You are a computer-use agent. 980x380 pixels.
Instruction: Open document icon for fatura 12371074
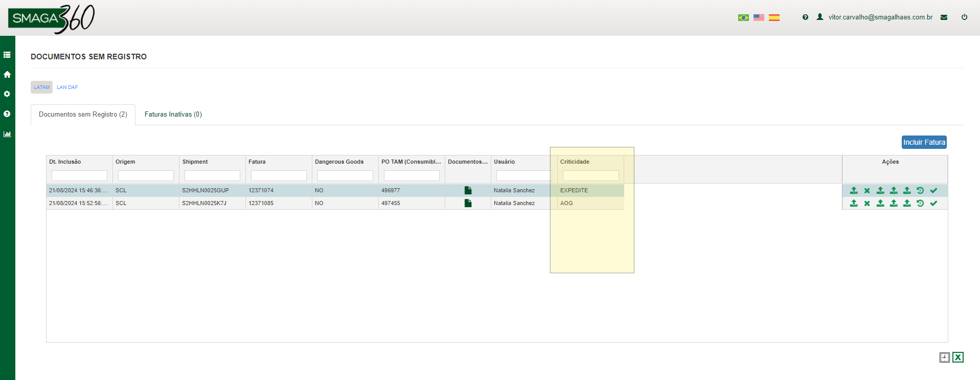(468, 190)
